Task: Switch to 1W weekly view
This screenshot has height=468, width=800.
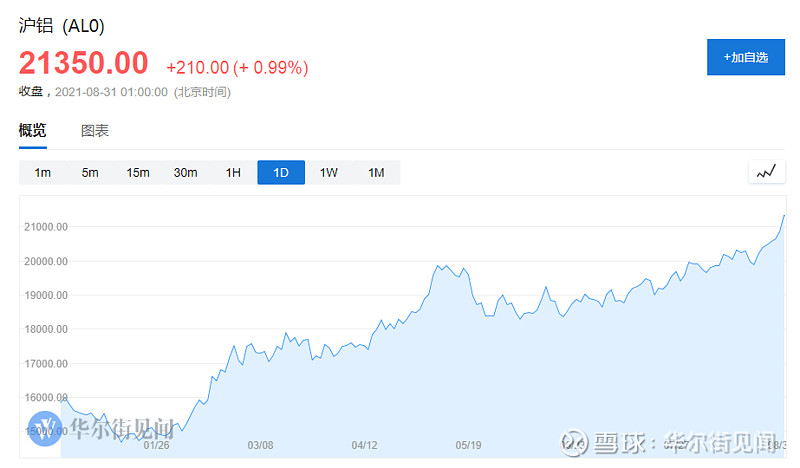Action: click(329, 173)
